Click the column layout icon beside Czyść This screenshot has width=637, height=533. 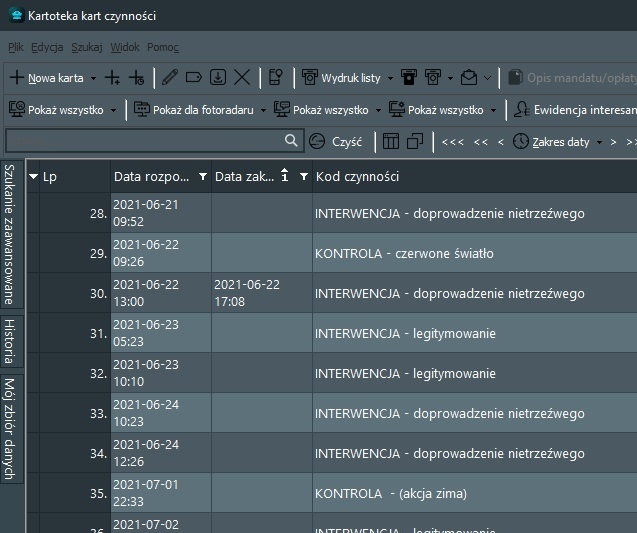coord(391,141)
